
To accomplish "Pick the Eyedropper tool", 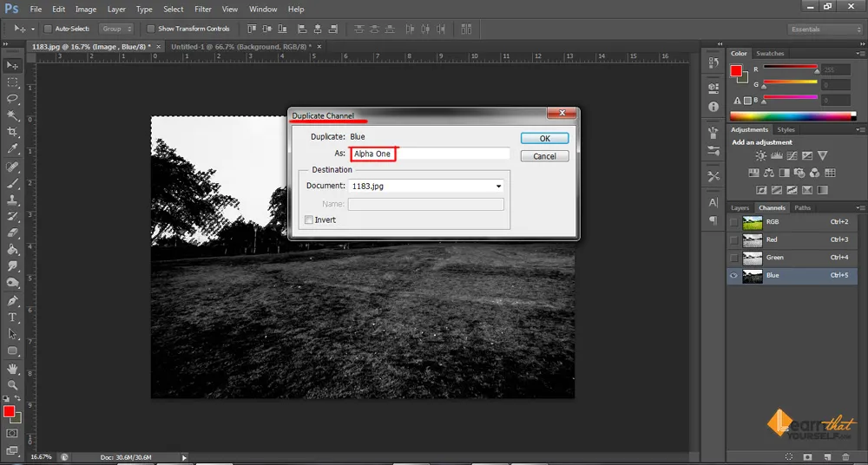I will tap(13, 149).
